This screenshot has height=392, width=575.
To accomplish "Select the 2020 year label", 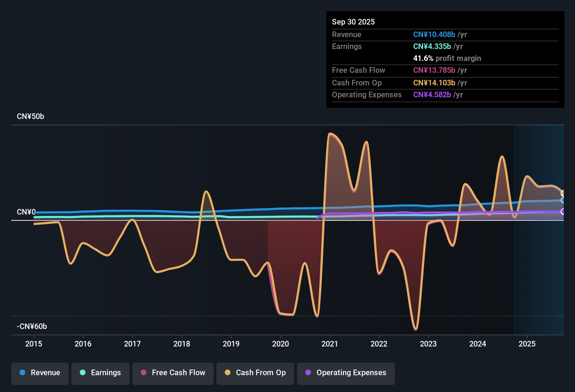I will (280, 344).
